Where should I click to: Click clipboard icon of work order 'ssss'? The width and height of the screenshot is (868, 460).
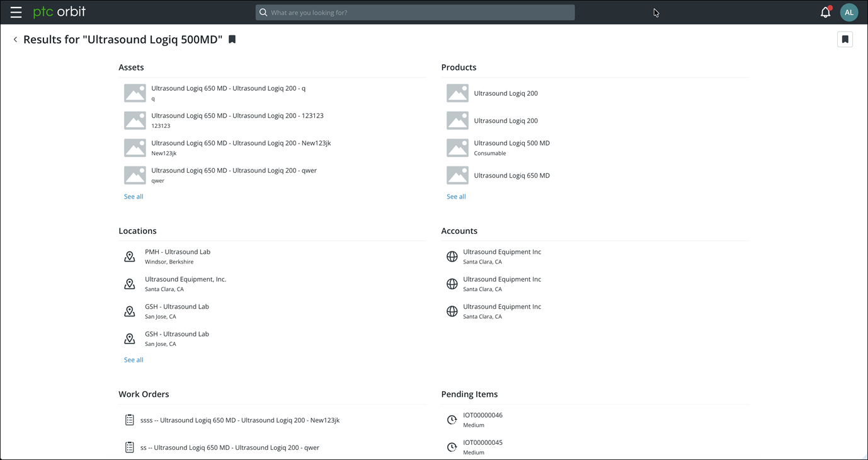point(129,420)
